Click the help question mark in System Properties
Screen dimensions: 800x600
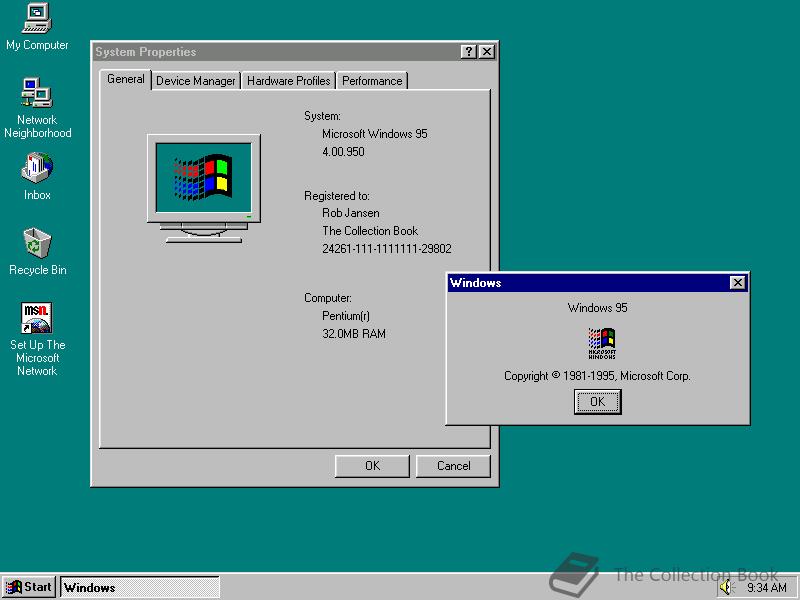tap(468, 52)
